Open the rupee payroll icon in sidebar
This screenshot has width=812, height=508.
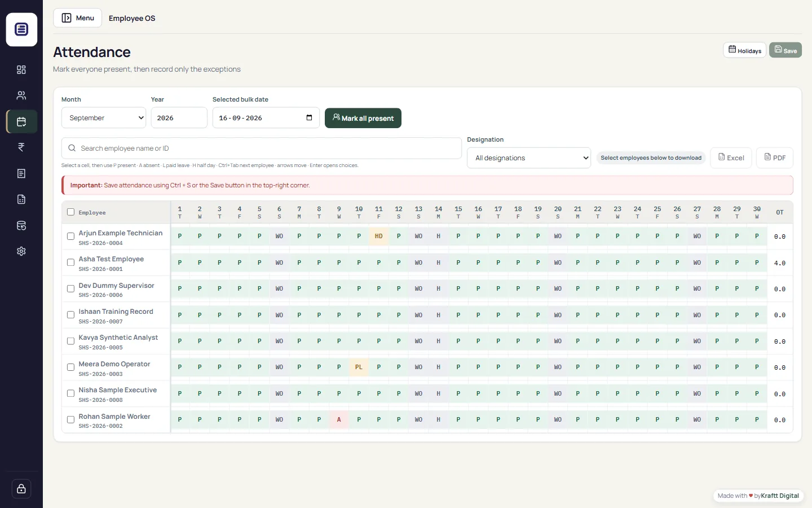coord(21,147)
